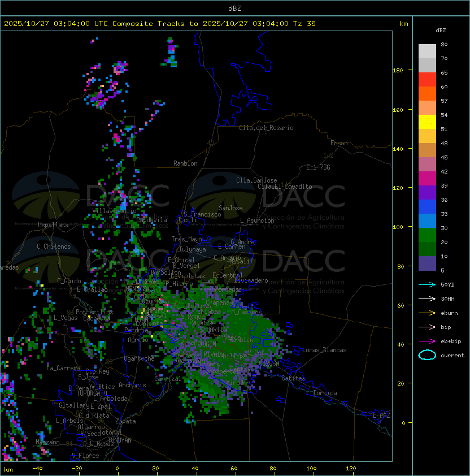Click the C_Chilenos place label
Image resolution: width=470 pixels, height=476 pixels.
click(x=54, y=246)
